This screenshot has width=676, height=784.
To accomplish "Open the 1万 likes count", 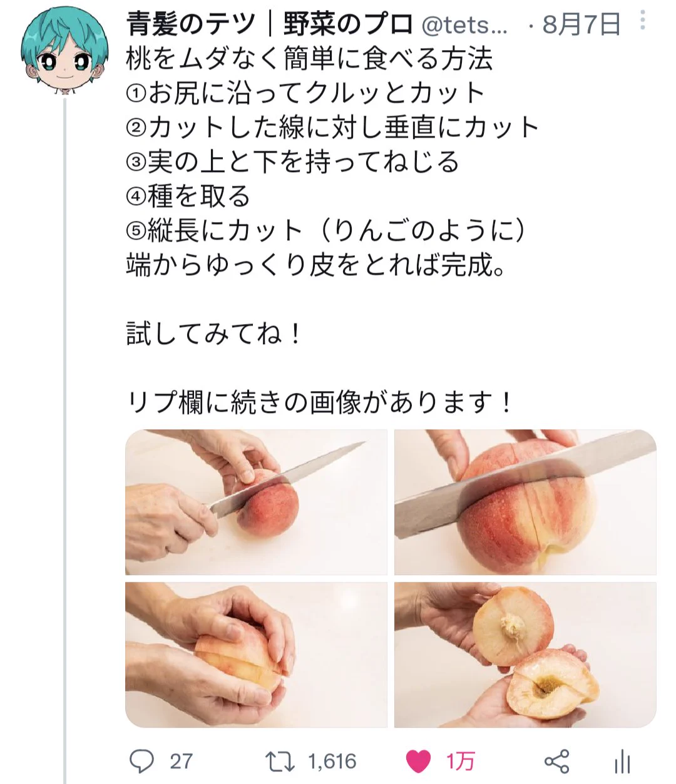I will [460, 761].
